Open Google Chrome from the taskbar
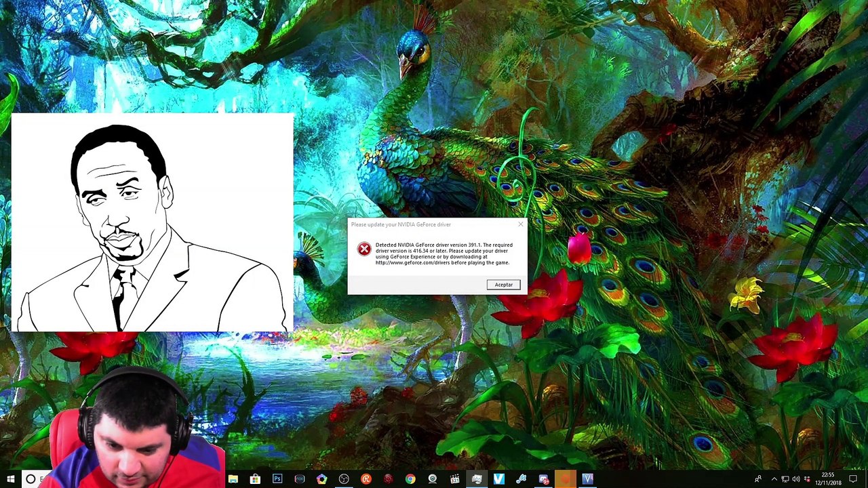This screenshot has width=868, height=488. click(410, 479)
